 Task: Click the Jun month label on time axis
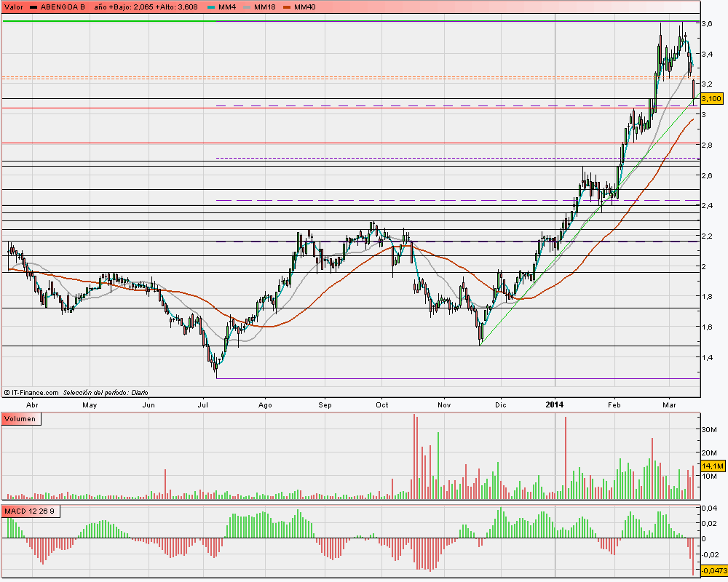click(x=149, y=405)
